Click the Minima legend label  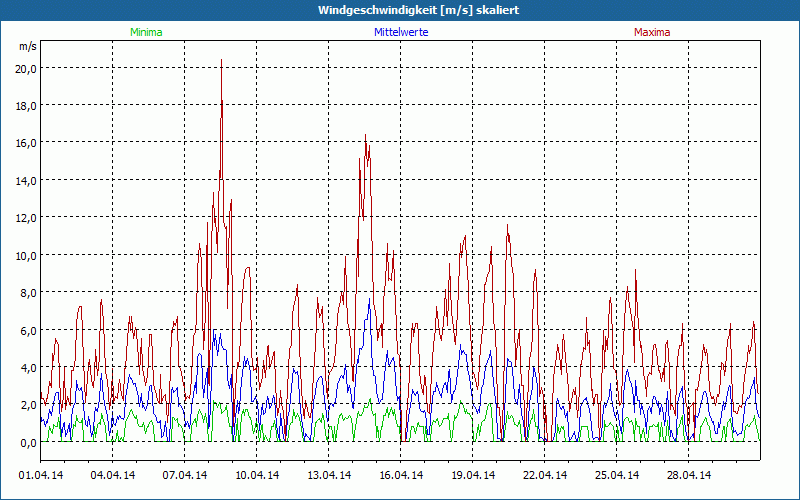point(146,32)
